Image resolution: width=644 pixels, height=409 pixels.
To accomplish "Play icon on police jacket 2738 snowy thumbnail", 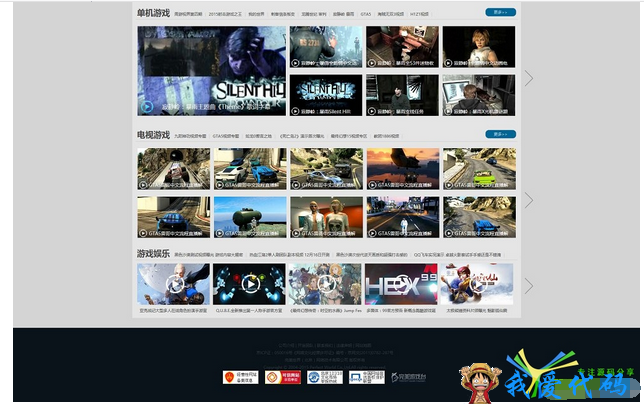I will [295, 63].
